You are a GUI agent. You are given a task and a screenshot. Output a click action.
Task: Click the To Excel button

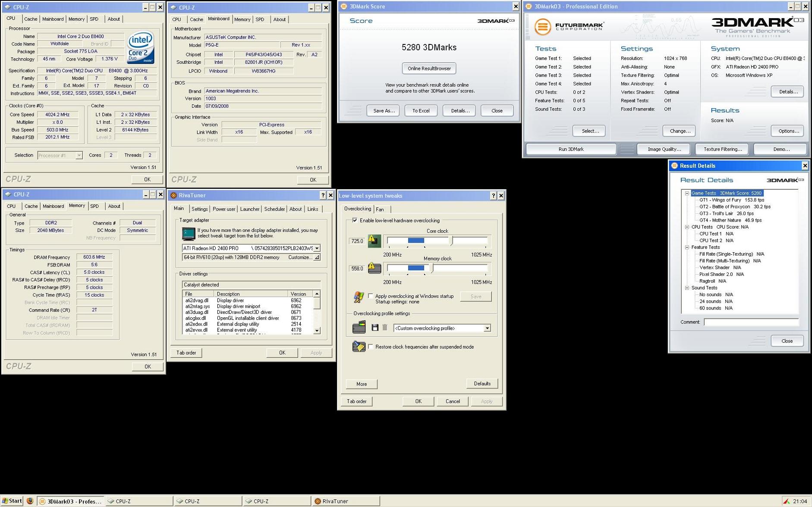pos(421,111)
